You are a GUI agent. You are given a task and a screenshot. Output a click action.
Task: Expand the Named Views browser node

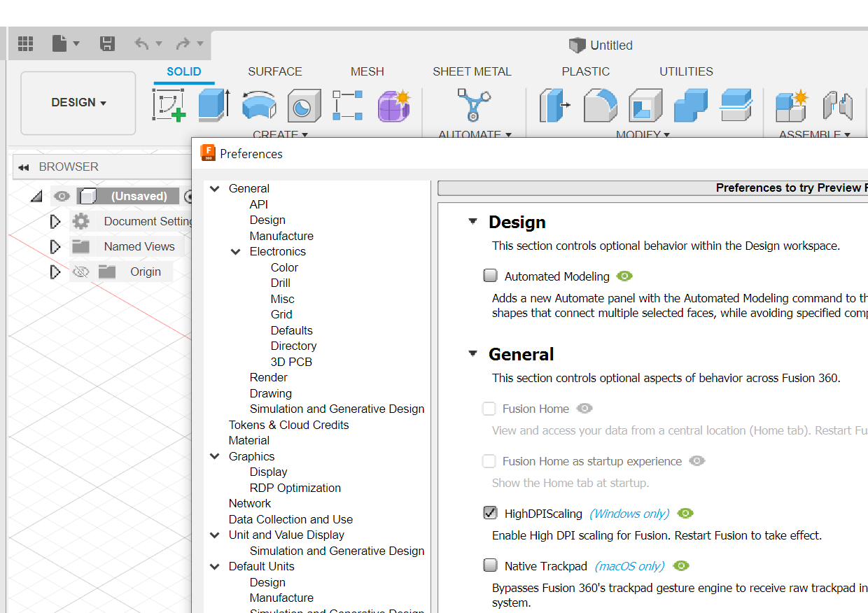click(x=55, y=246)
